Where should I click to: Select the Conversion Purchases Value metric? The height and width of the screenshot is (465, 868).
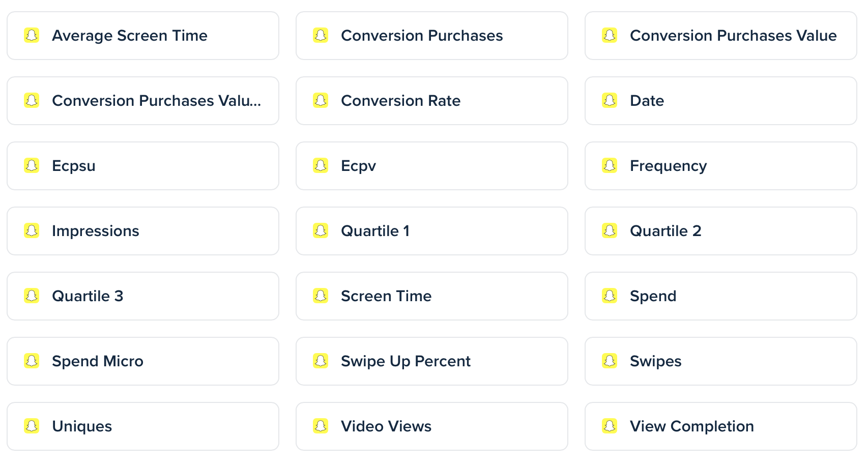[x=720, y=36]
